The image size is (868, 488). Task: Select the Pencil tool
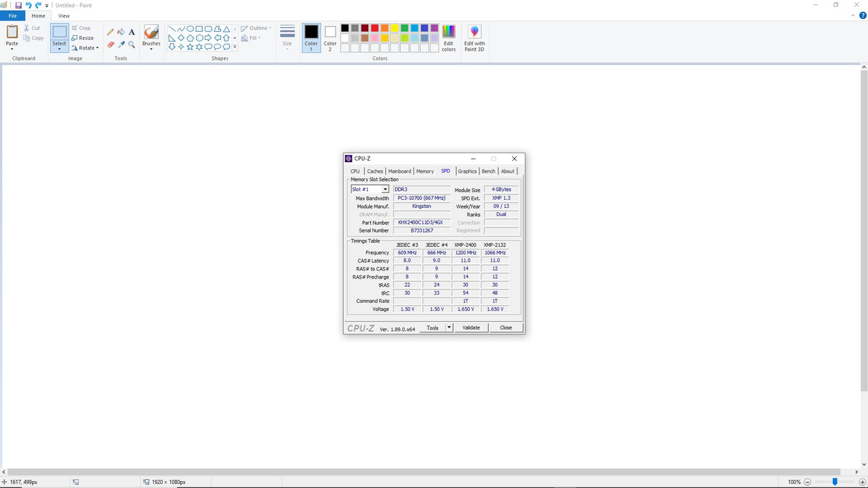click(111, 32)
